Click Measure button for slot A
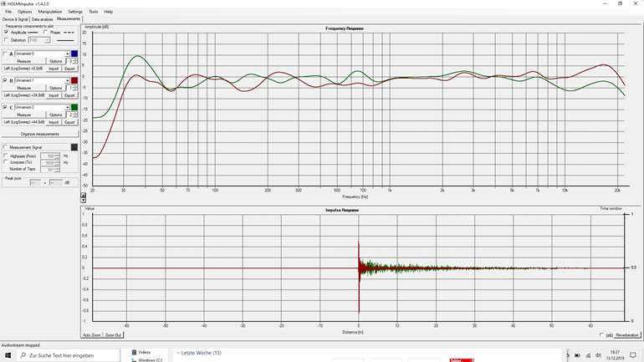 (23, 61)
